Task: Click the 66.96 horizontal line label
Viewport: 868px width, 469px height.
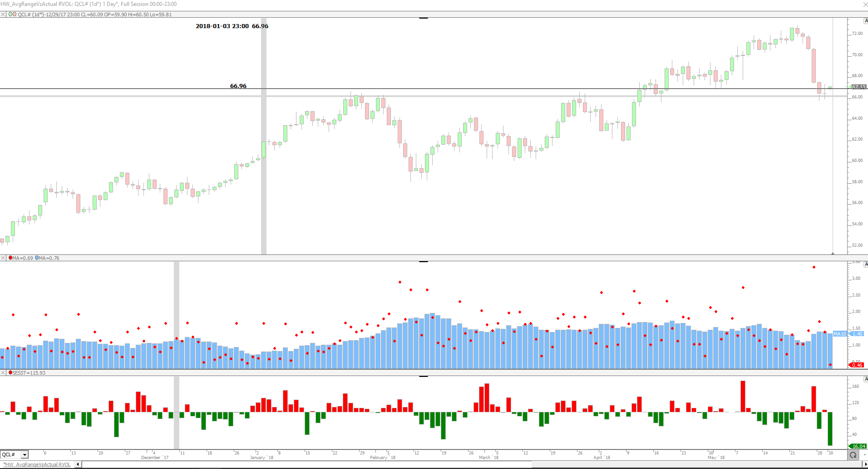Action: 238,86
